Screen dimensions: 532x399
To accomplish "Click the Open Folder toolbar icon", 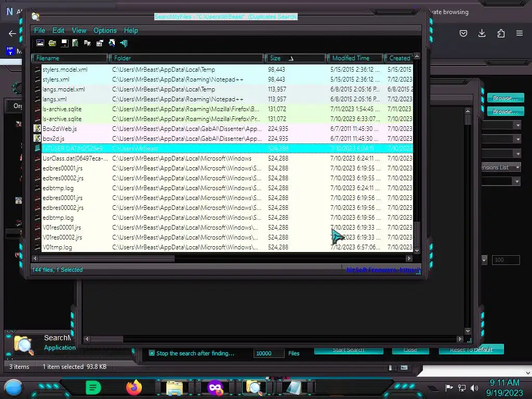I will pos(52,43).
